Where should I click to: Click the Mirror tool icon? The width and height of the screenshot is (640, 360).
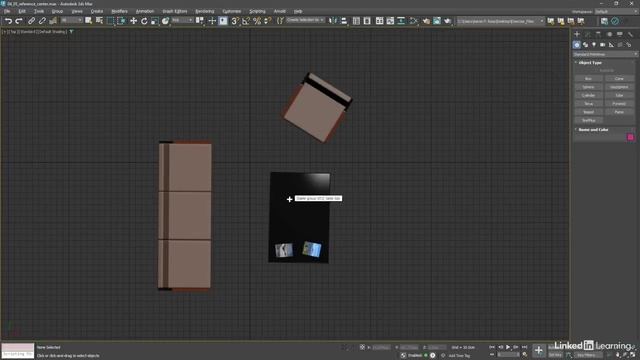(333, 21)
